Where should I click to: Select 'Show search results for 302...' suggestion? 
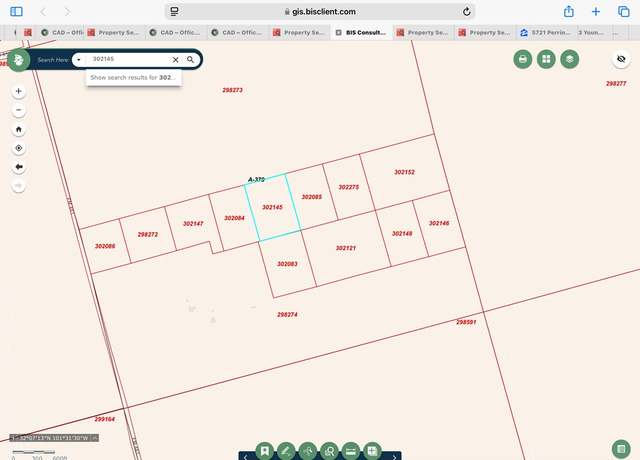pyautogui.click(x=133, y=78)
